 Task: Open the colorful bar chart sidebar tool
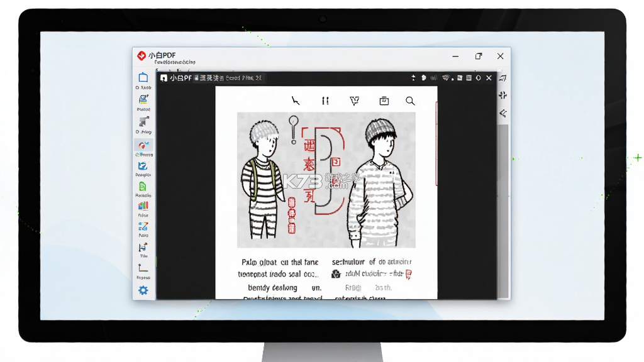pos(143,206)
